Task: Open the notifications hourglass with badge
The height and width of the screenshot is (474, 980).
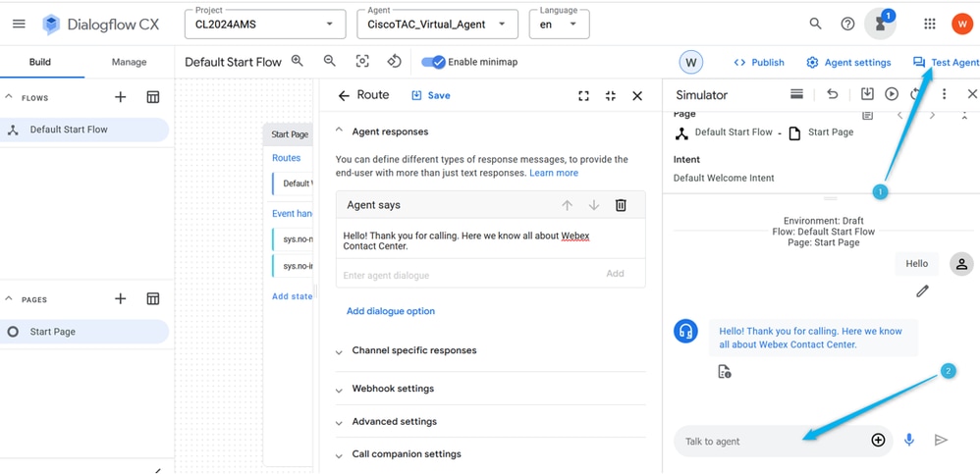Action: (880, 24)
